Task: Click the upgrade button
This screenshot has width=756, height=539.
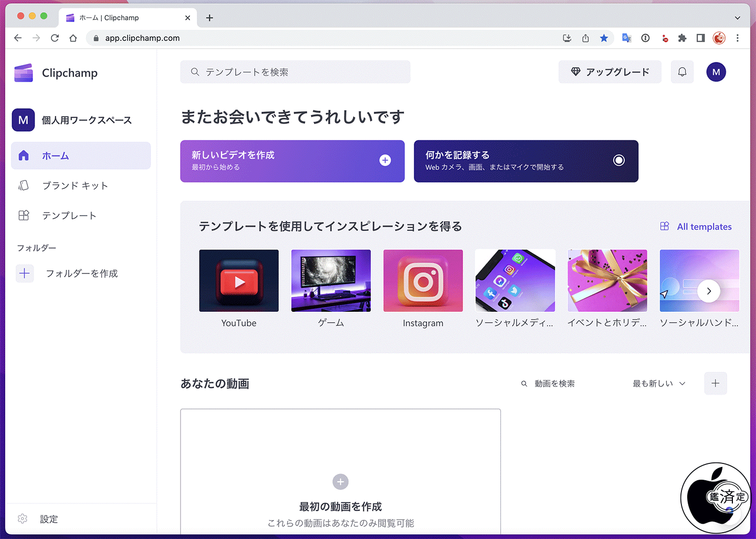Action: coord(610,72)
